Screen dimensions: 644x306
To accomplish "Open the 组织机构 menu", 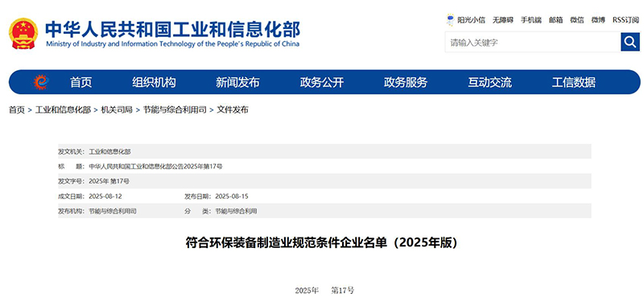I will pos(154,83).
